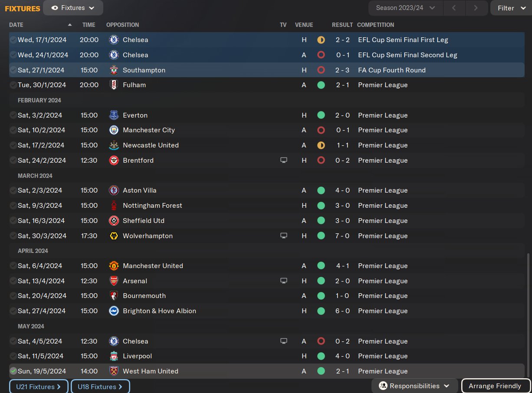Click the red loss indicator for Manchester City match
Viewport: 532px width, 393px height.
[321, 130]
